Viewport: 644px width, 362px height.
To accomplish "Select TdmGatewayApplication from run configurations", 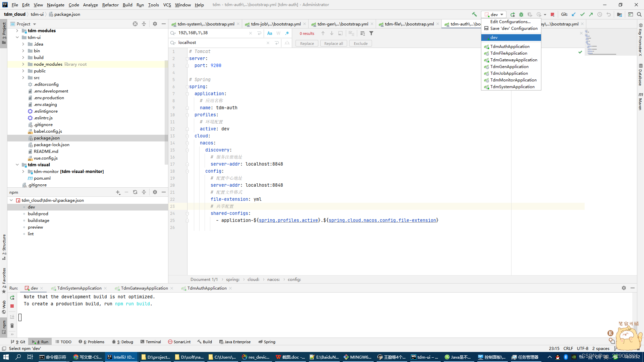I will 514,60.
